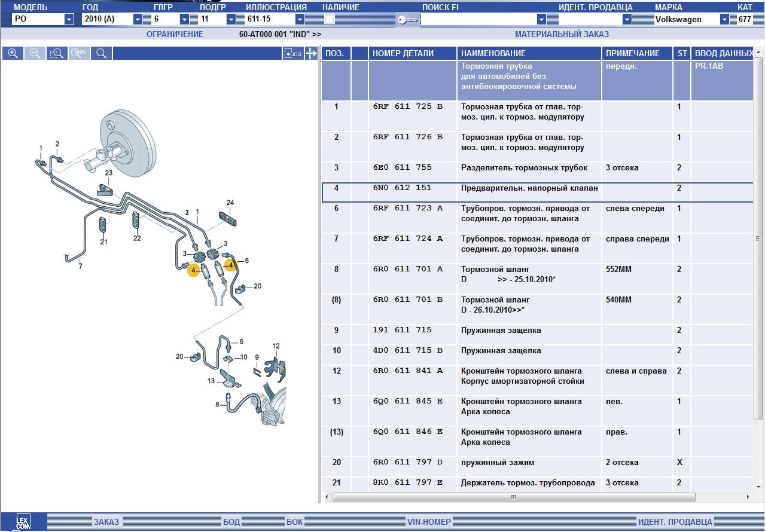Open the МАРКА dropdown showing Volkswagen
This screenshot has height=532, width=765.
click(x=724, y=19)
